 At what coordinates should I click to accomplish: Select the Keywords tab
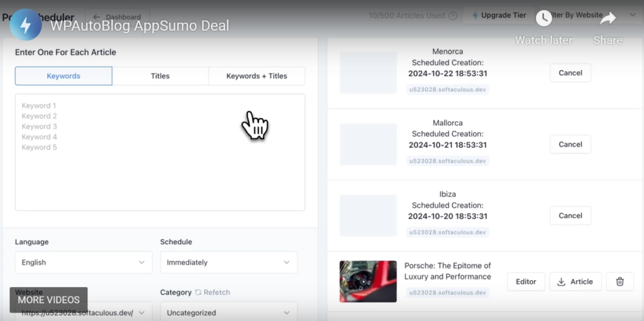(x=64, y=76)
